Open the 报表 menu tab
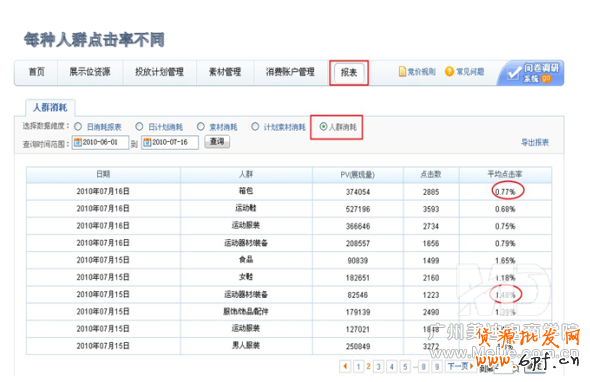The image size is (590, 382). coord(349,72)
